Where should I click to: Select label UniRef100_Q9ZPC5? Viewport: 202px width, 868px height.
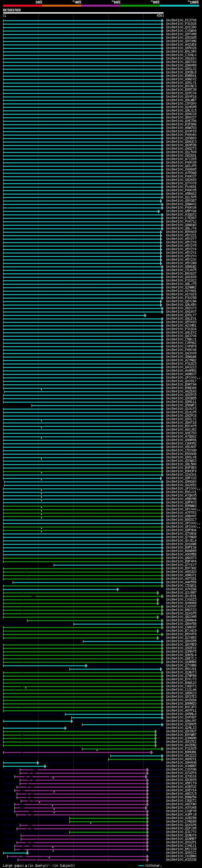click(x=181, y=395)
